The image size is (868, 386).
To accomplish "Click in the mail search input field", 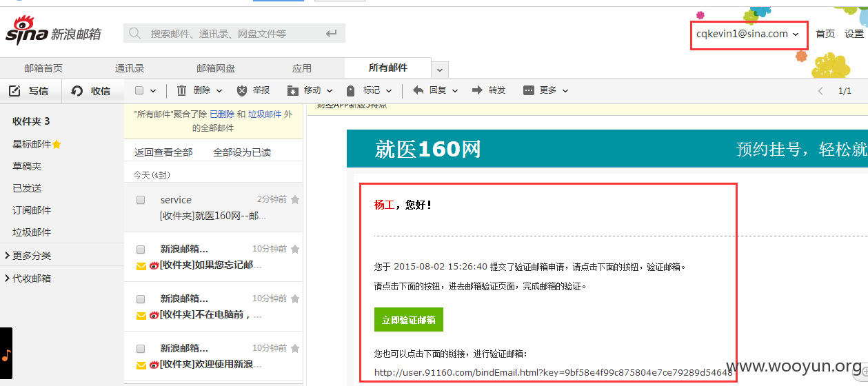I will pos(234,33).
